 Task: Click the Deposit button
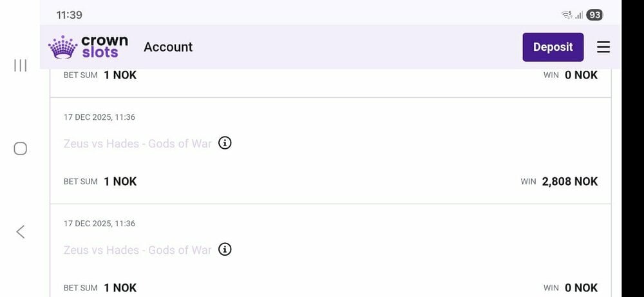click(x=553, y=47)
